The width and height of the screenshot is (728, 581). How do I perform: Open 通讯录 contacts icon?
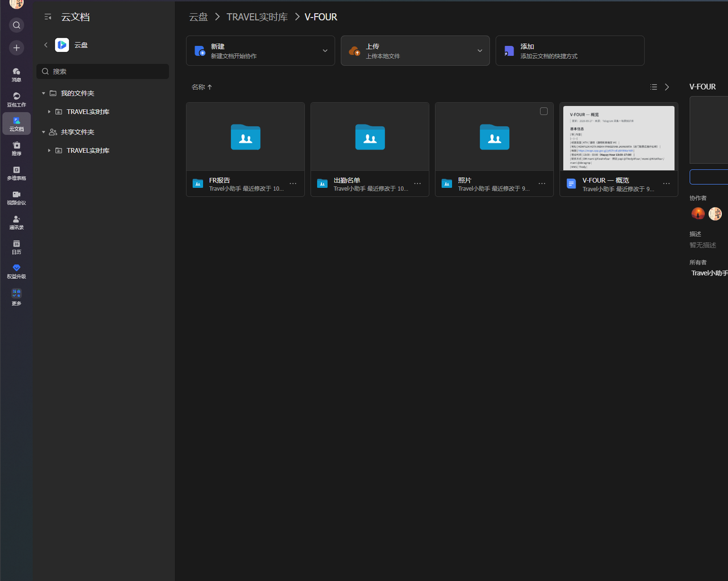[x=16, y=222]
